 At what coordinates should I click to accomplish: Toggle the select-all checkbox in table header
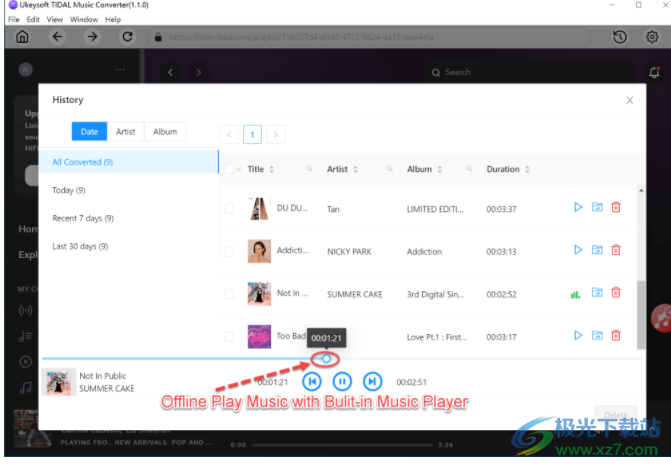tap(229, 169)
